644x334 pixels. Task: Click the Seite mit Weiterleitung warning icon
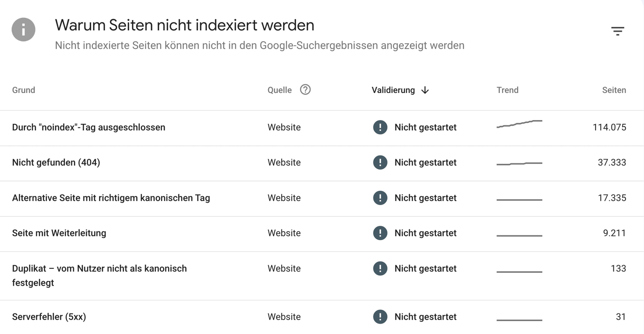[380, 233]
